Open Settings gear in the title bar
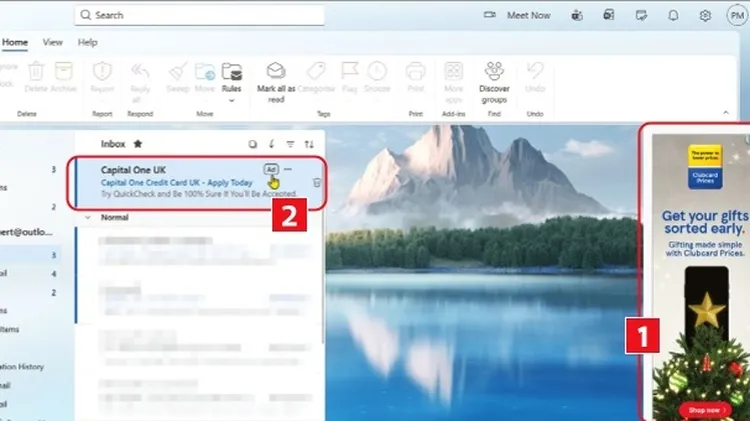Viewport: 750px width, 421px height. click(x=705, y=15)
